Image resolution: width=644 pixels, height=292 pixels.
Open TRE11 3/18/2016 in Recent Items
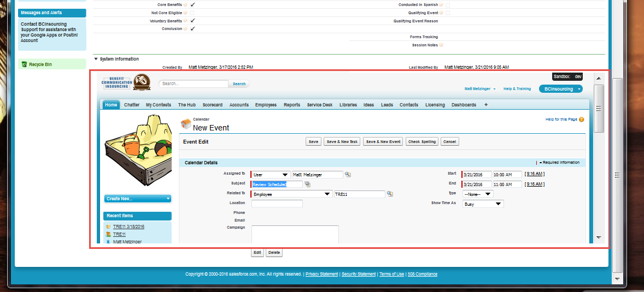click(128, 227)
